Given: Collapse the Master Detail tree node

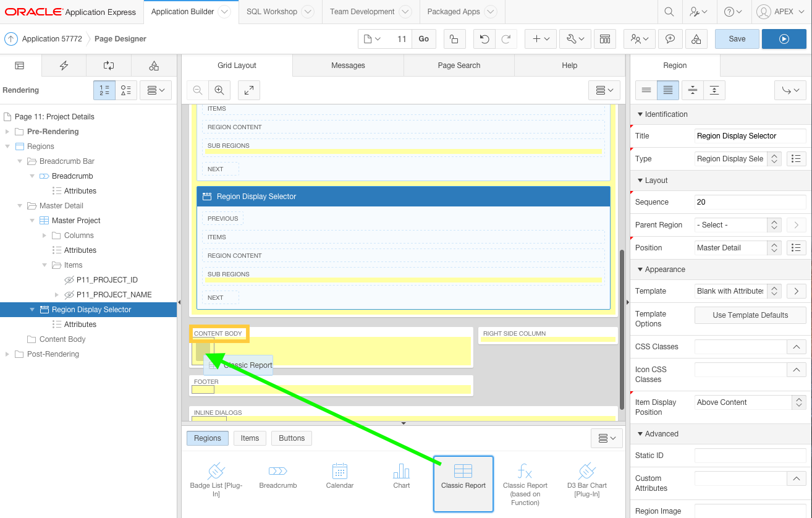Looking at the screenshot, I should pos(20,206).
